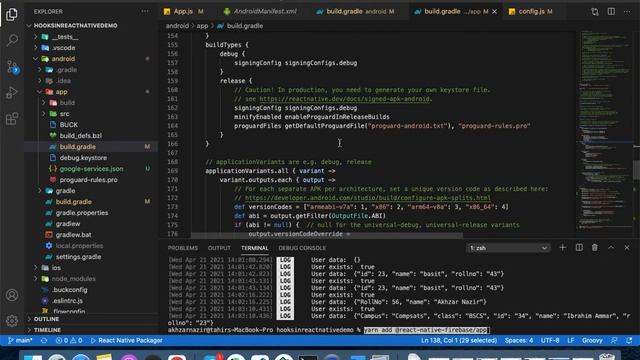Click the editor vertical scrollbar thumb
The height and width of the screenshot is (360, 640).
[636, 169]
